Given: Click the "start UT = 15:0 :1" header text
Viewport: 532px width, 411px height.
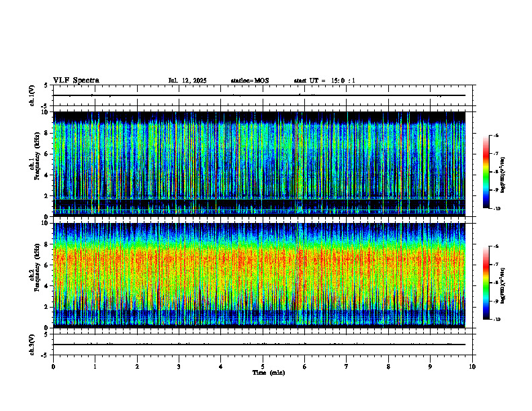Looking at the screenshot, I should [x=324, y=81].
